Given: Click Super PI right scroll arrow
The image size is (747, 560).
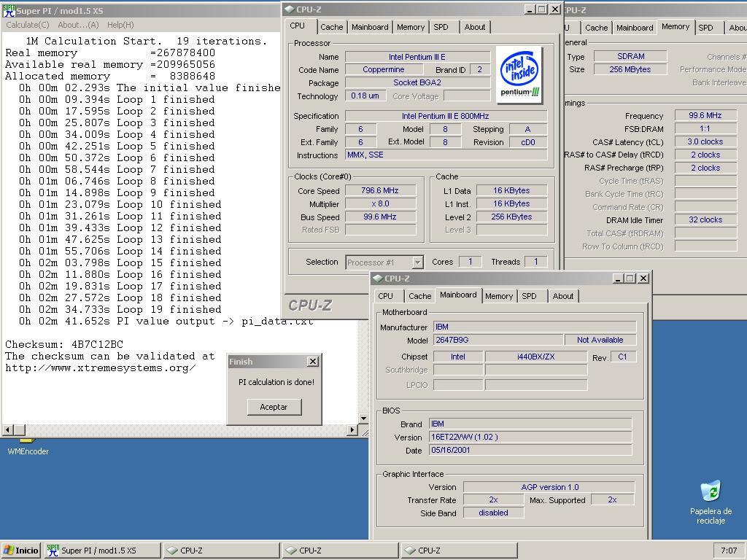Looking at the screenshot, I should tap(352, 429).
